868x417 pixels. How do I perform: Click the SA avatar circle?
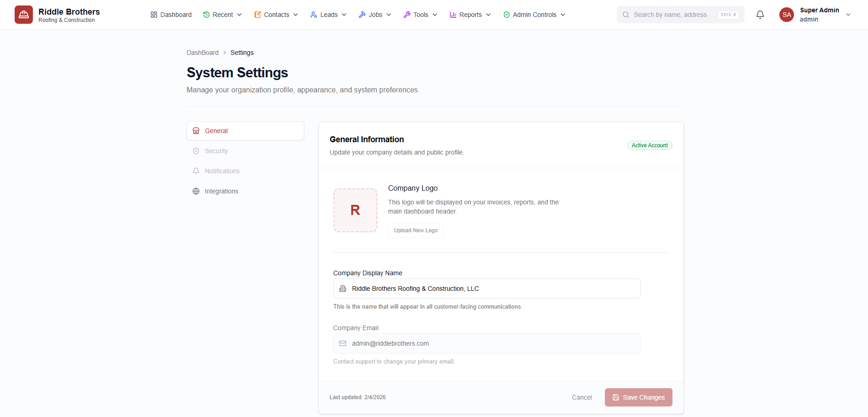[x=786, y=14]
